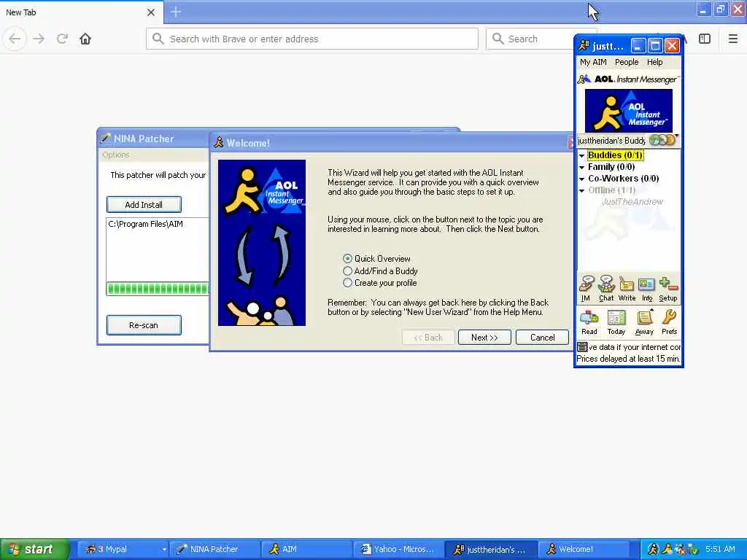Cancel the Welcome wizard

542,337
